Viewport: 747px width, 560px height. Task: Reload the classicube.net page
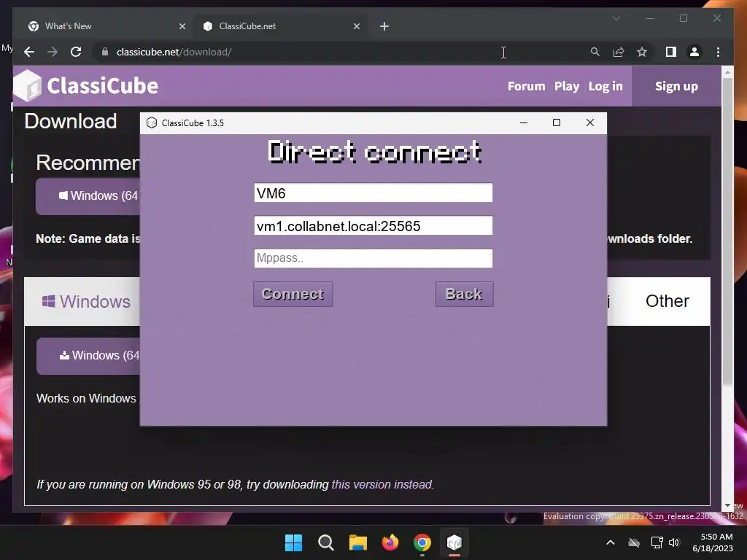[76, 52]
